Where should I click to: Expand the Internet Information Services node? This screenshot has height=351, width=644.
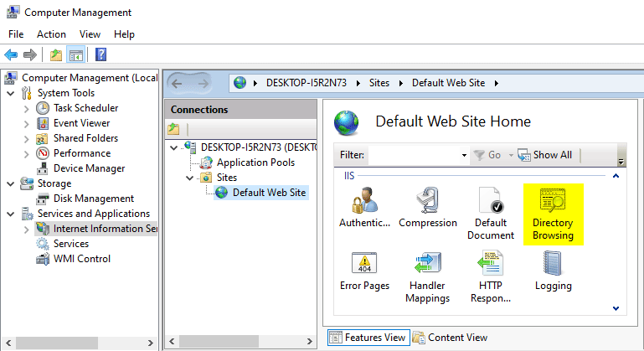pos(26,230)
